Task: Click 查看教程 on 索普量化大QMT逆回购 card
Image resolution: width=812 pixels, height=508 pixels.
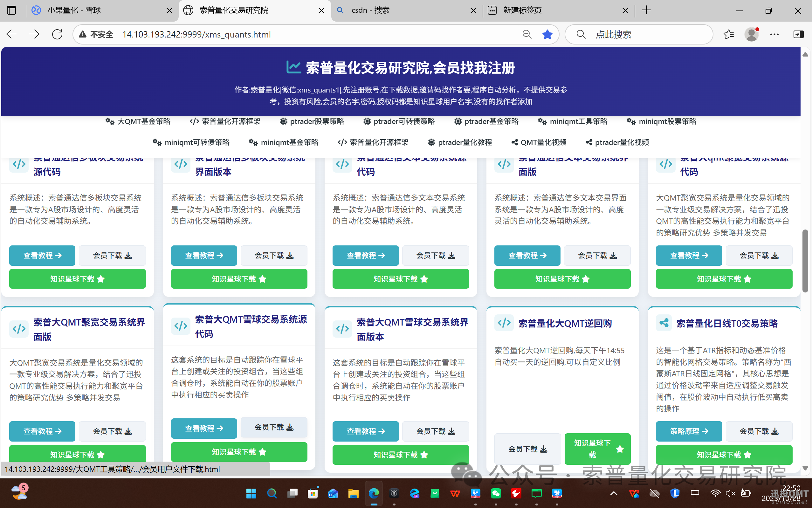Action: click(527, 449)
